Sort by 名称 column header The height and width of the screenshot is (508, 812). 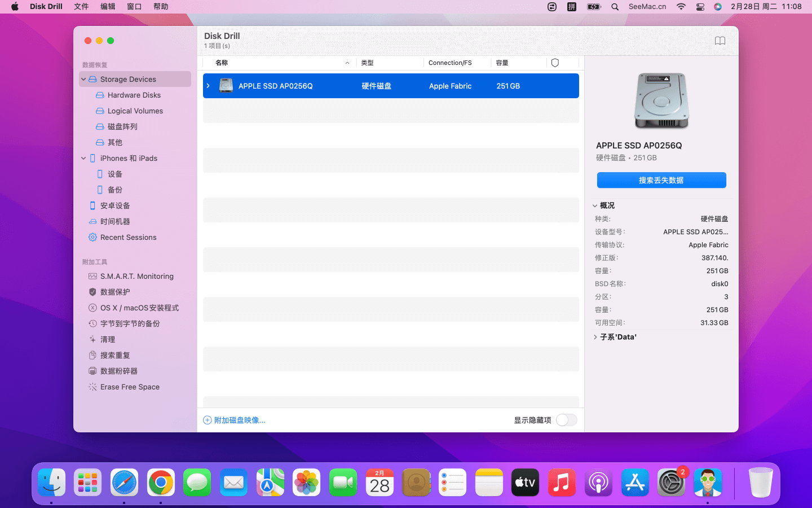point(222,63)
